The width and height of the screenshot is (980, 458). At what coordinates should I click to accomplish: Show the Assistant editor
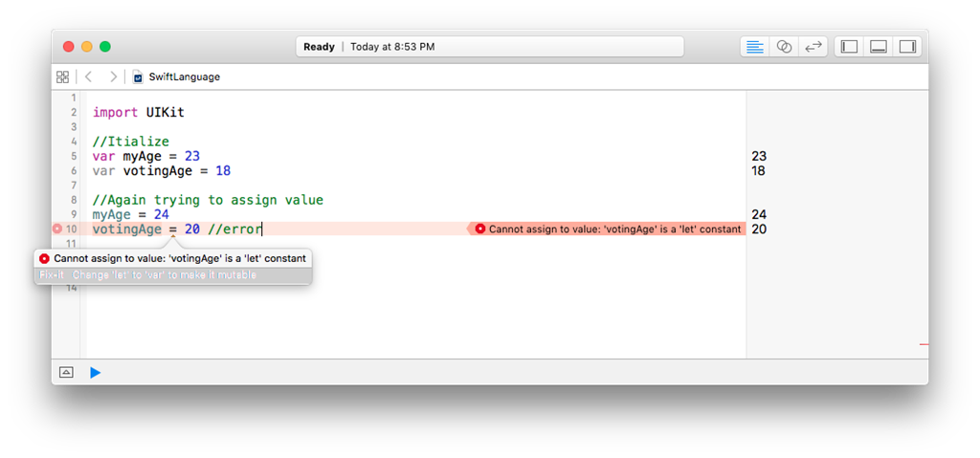784,47
